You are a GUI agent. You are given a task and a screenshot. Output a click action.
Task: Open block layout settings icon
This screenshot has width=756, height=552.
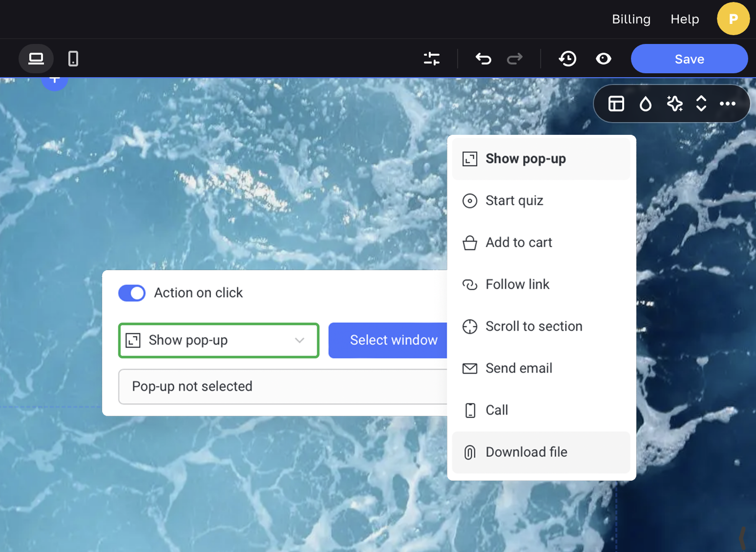[616, 104]
